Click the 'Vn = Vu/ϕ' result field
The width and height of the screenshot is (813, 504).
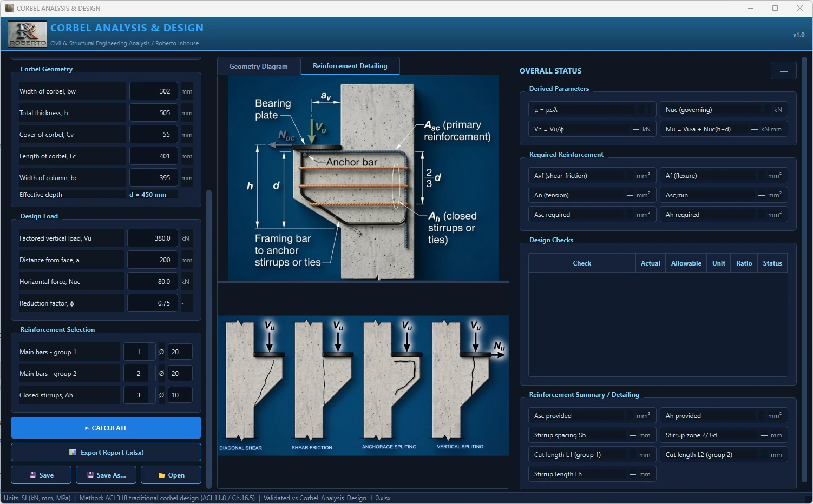pos(592,129)
